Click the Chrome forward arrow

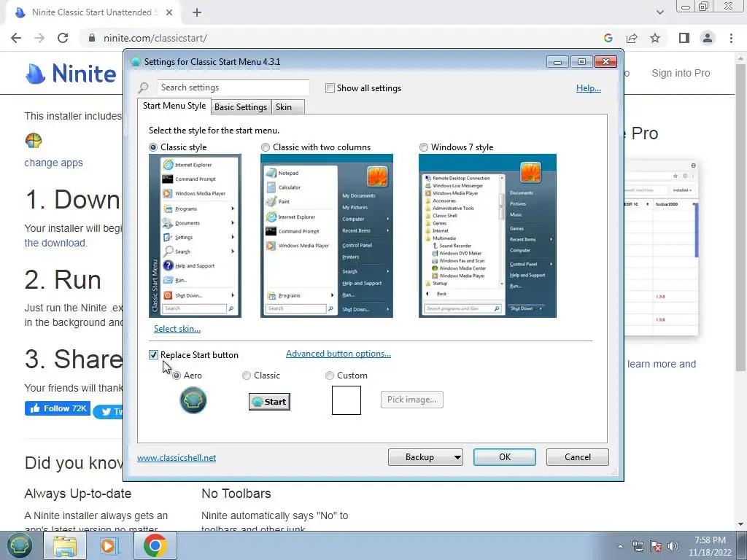39,38
